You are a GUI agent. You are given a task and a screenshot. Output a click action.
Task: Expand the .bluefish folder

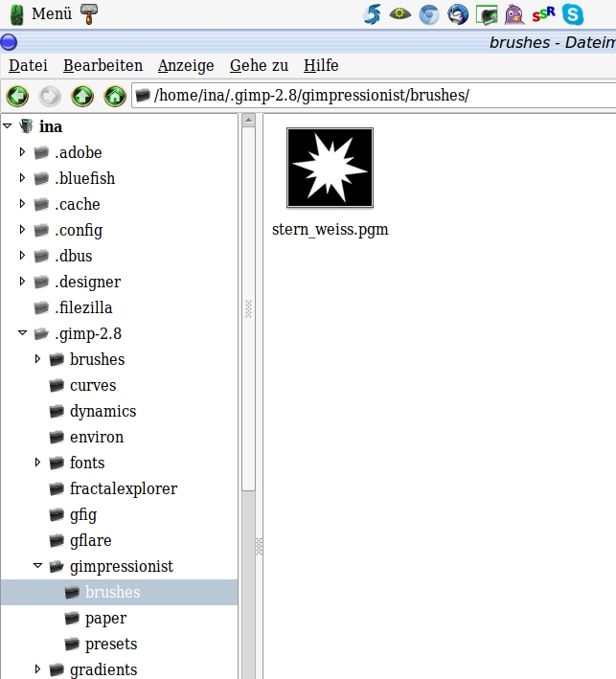(x=22, y=178)
